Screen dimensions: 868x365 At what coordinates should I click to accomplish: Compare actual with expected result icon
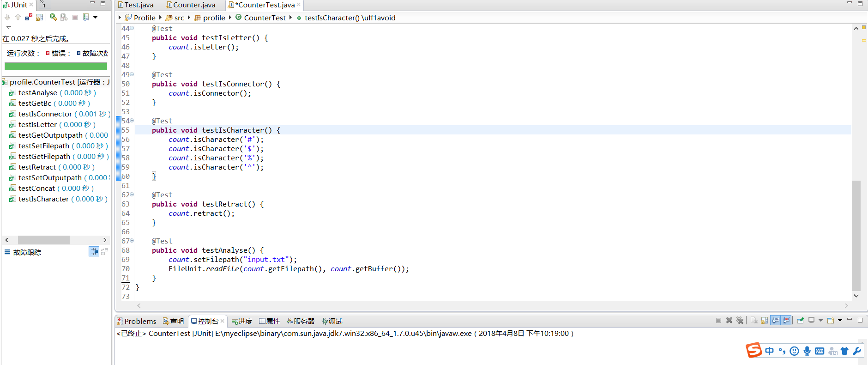[104, 251]
